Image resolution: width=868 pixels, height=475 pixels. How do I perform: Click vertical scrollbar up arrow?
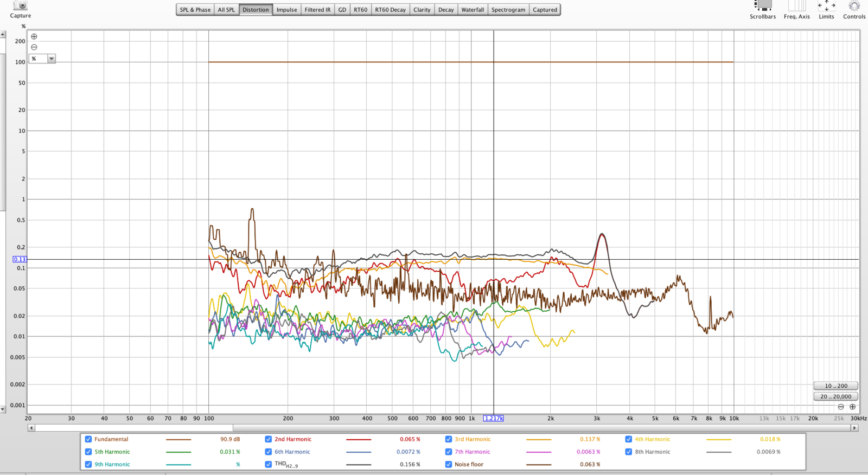click(3, 34)
